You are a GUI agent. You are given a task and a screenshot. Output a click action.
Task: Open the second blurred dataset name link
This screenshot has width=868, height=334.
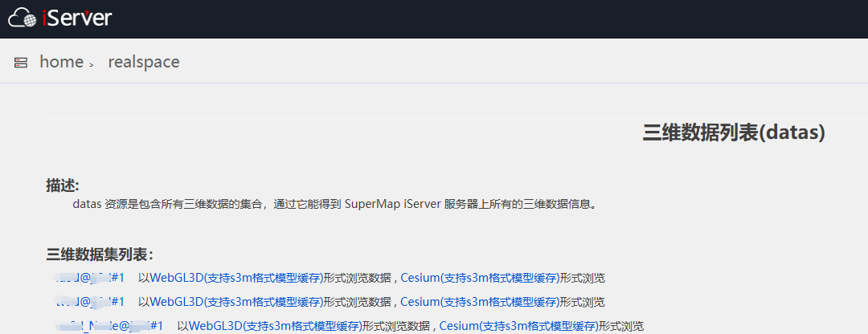[90, 302]
